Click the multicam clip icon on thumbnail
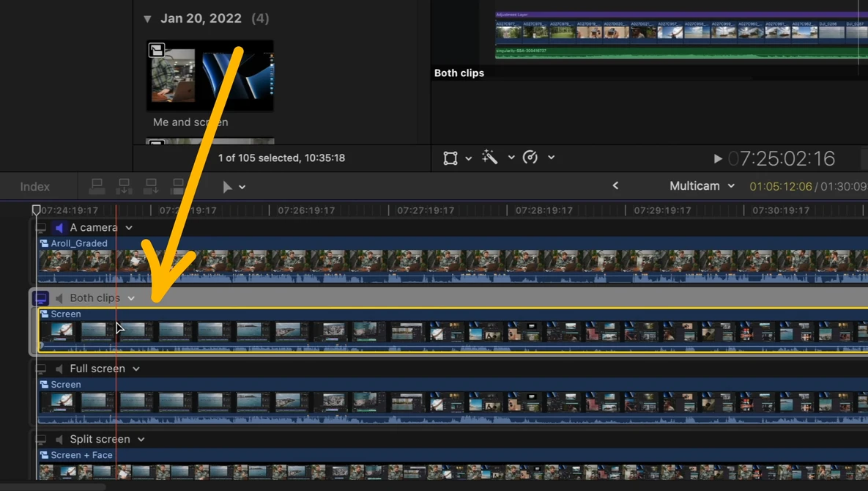Viewport: 868px width, 491px height. coord(157,51)
